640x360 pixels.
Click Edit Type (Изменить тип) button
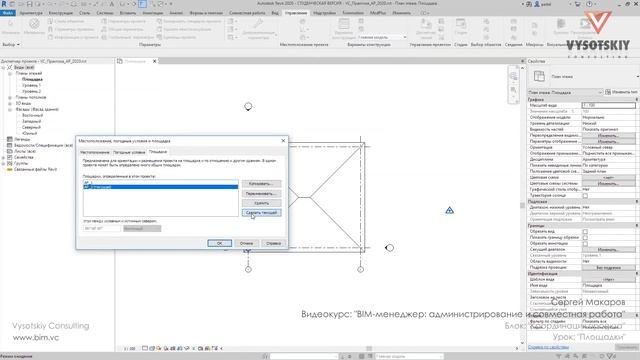click(622, 92)
